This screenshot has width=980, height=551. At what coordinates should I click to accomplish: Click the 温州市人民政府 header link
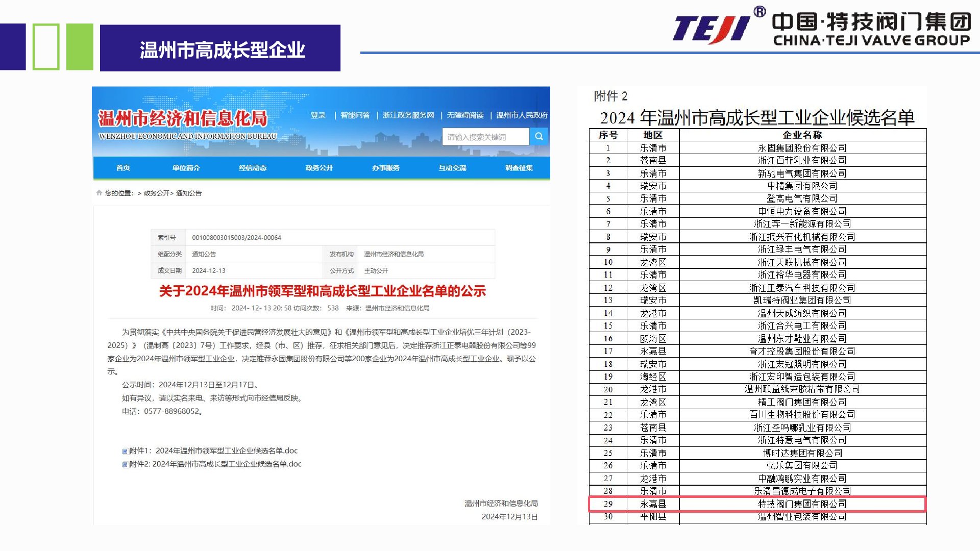(x=522, y=115)
